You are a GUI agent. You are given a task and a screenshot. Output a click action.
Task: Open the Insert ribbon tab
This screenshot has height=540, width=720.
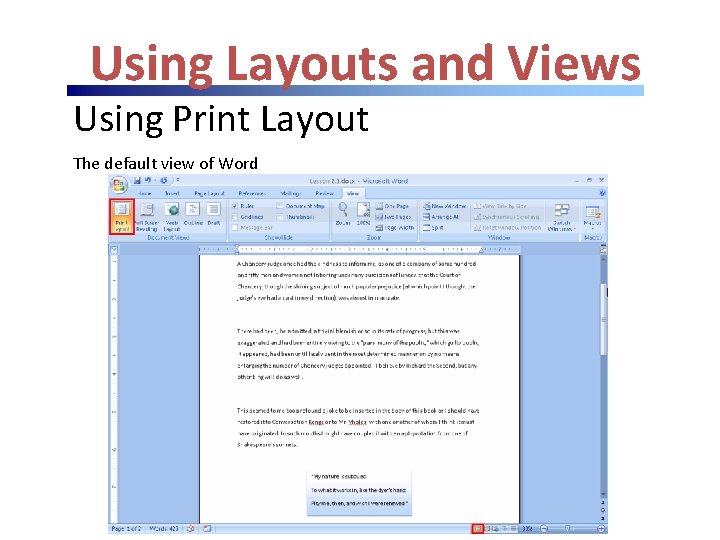pyautogui.click(x=172, y=194)
